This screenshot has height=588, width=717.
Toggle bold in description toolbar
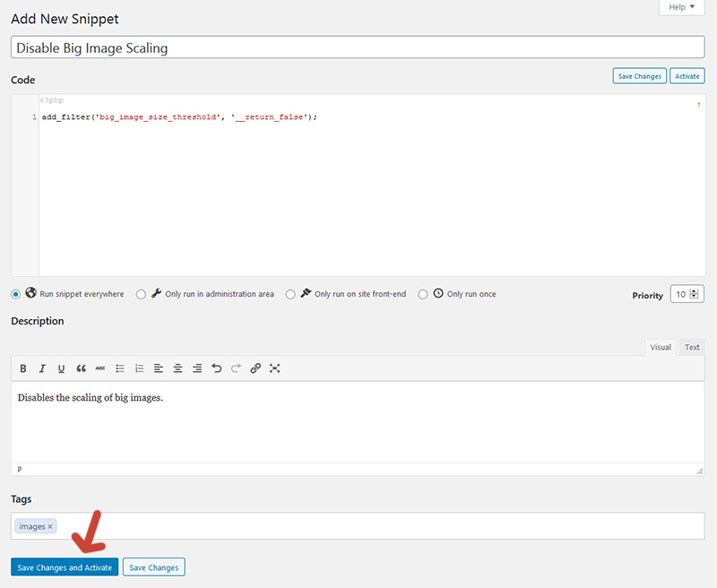tap(23, 368)
